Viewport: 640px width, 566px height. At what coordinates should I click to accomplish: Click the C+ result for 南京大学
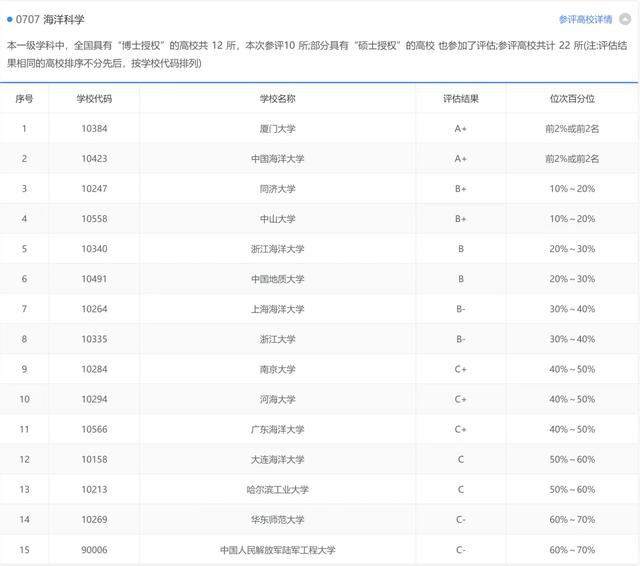[x=461, y=369]
